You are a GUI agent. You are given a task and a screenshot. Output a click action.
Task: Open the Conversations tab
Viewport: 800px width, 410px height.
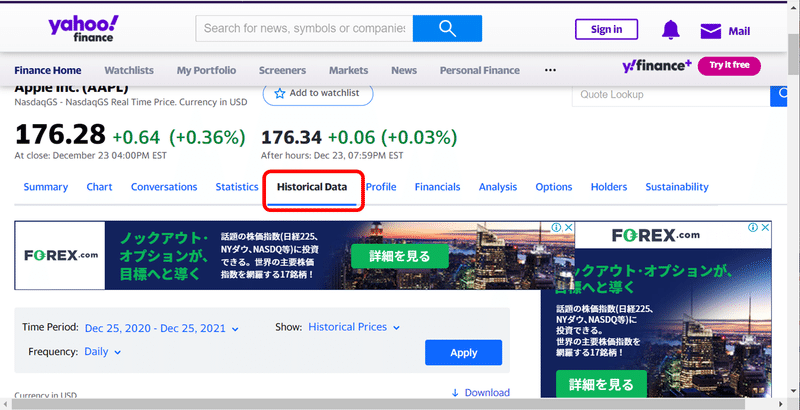point(164,187)
